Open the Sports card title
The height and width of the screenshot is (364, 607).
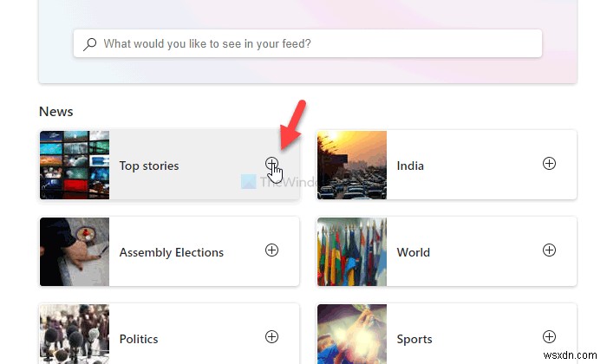tap(414, 339)
